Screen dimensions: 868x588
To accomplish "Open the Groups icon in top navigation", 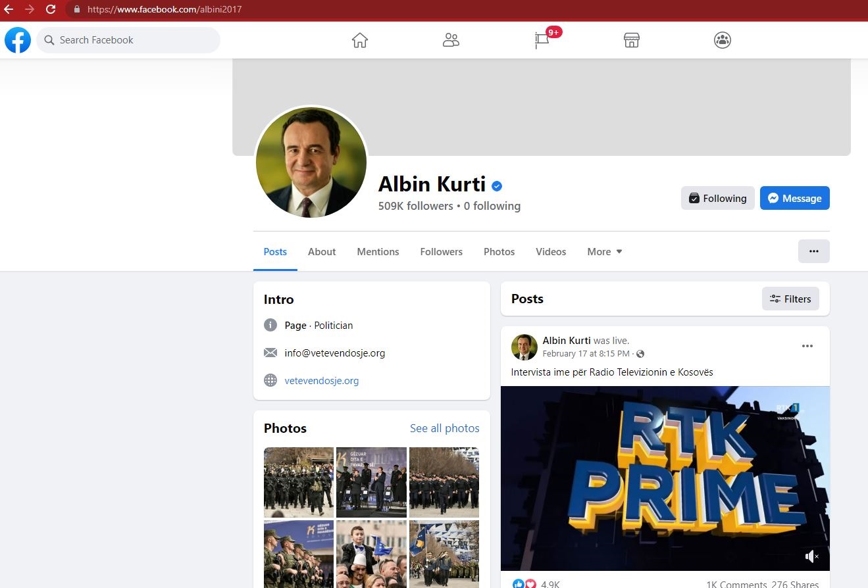I will click(723, 40).
